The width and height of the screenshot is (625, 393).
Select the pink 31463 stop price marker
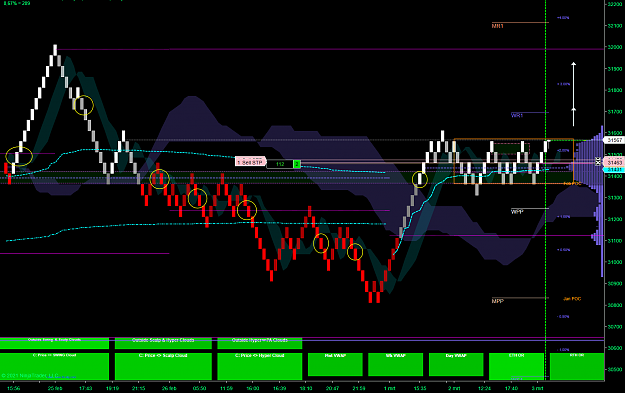614,162
